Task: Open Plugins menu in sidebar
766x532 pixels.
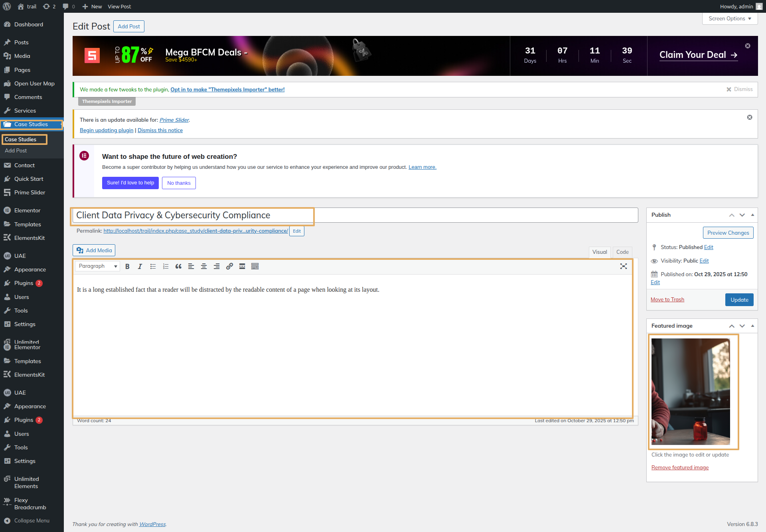Action: (x=24, y=283)
